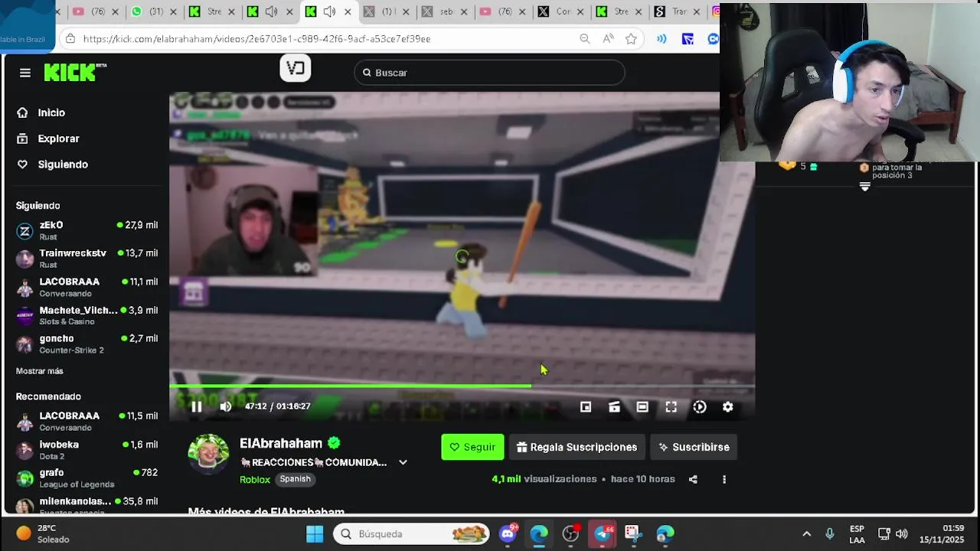This screenshot has height=551, width=980.
Task: Switch to the 'seb' X browser tab
Action: click(445, 11)
